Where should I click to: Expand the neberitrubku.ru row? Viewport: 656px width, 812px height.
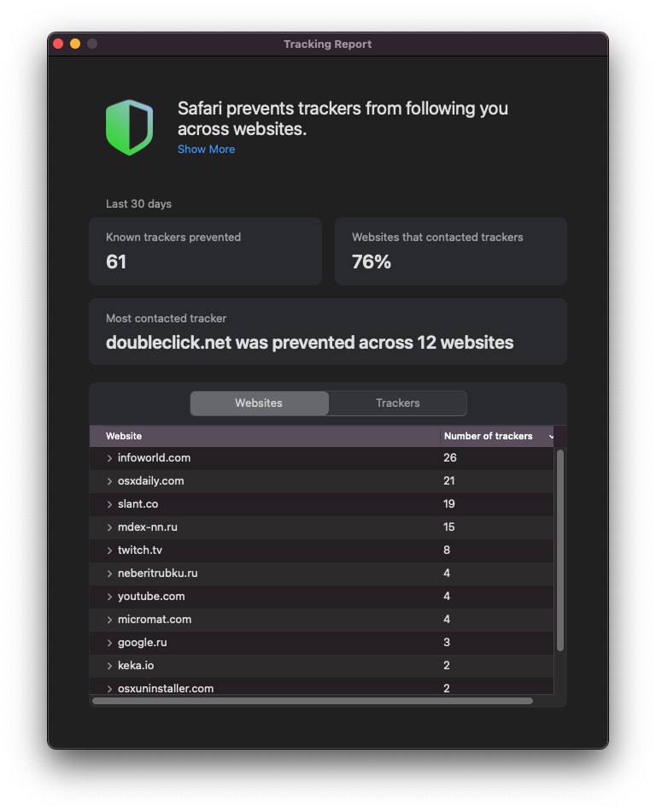click(x=109, y=574)
